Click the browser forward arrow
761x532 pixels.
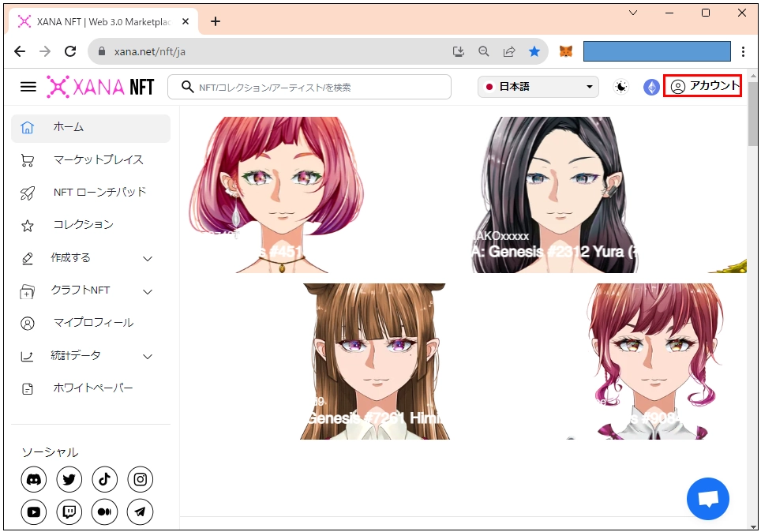[x=45, y=51]
